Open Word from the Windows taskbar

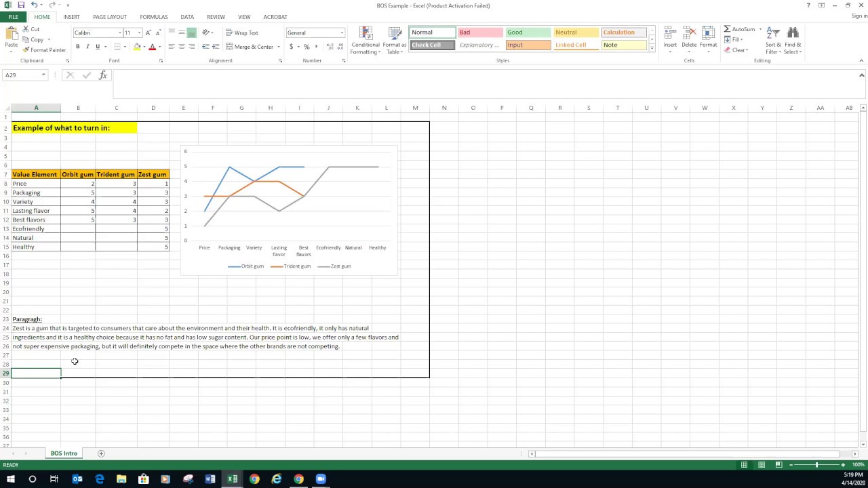pos(210,479)
